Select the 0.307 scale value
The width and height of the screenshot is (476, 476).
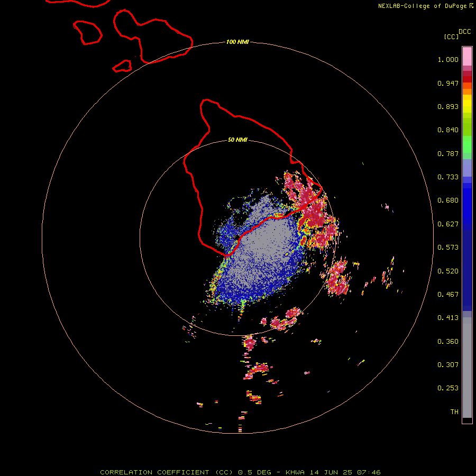click(x=448, y=365)
